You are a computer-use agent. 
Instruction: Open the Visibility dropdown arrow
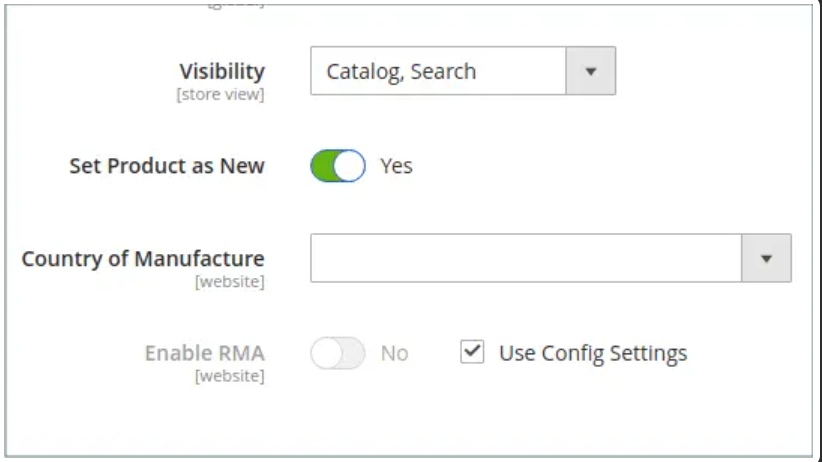click(x=591, y=71)
